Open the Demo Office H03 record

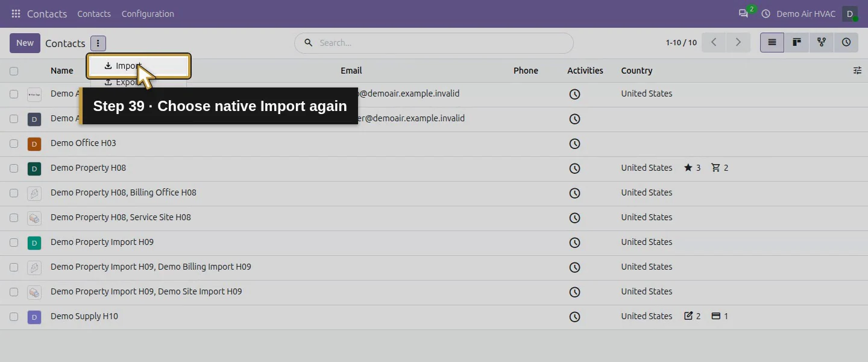click(x=83, y=143)
